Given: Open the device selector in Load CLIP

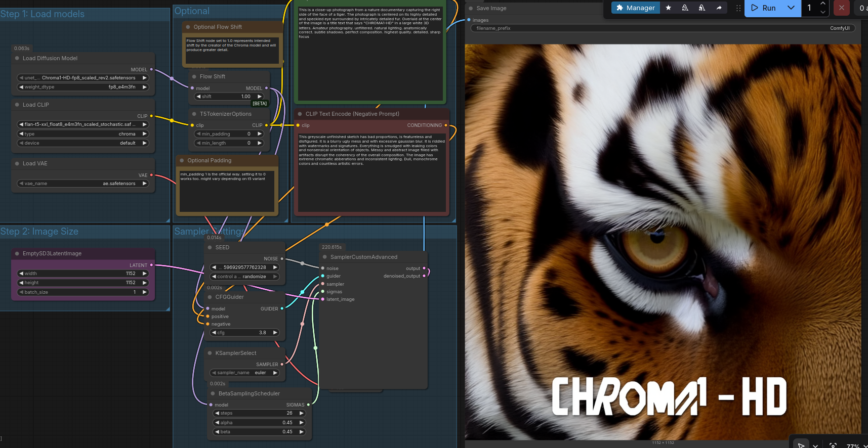Looking at the screenshot, I should tap(83, 143).
